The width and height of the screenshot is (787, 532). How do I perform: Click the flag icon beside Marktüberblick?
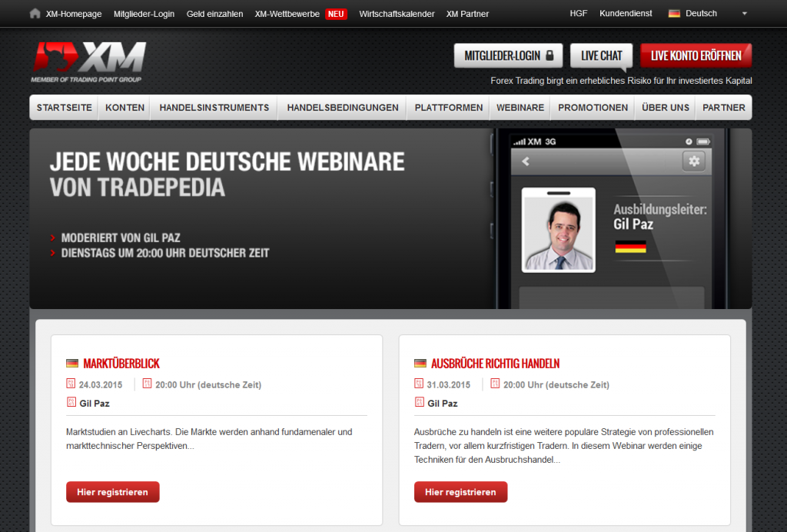point(72,363)
